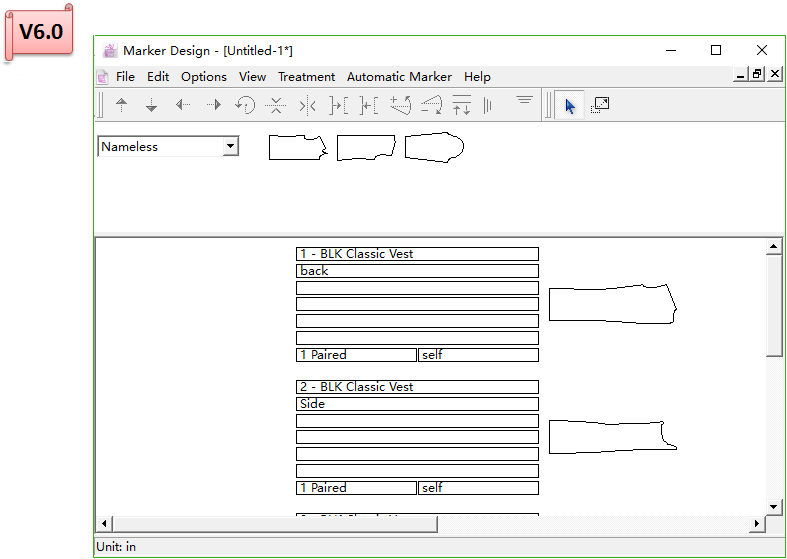Click '1 Paired' field of Side piece
The width and height of the screenshot is (787, 559).
pyautogui.click(x=356, y=488)
